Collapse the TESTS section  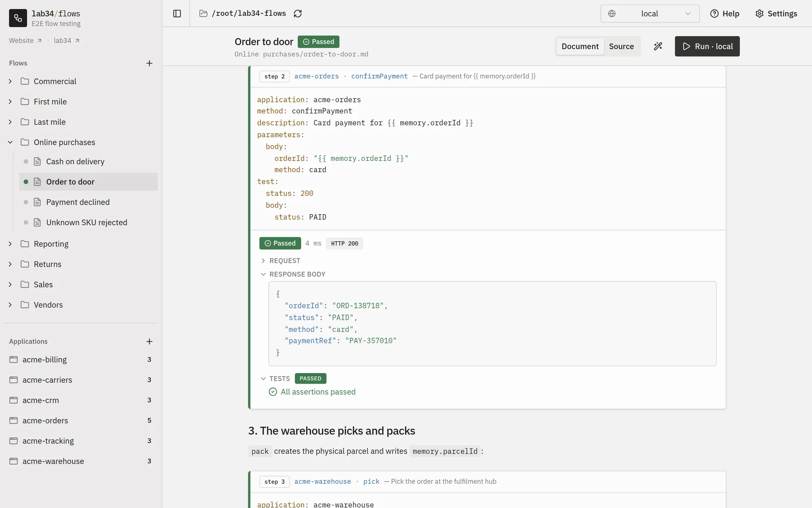coord(275,379)
